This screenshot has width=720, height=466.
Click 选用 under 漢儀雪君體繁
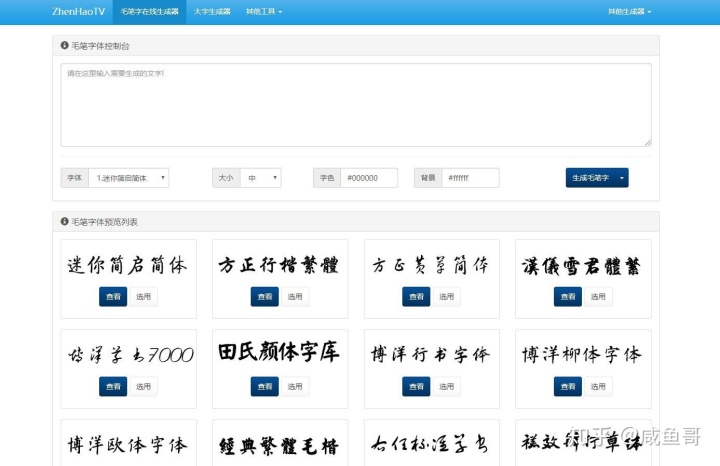click(598, 297)
